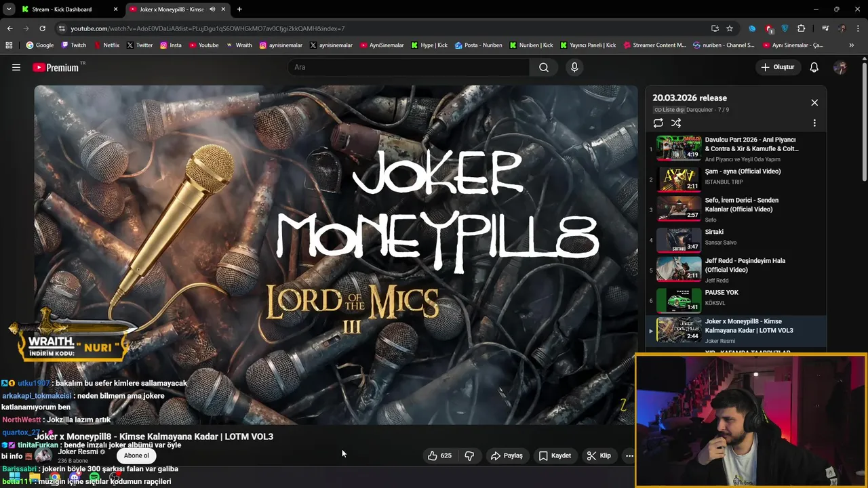Open the Insta bookmark
The height and width of the screenshot is (488, 868).
point(171,45)
